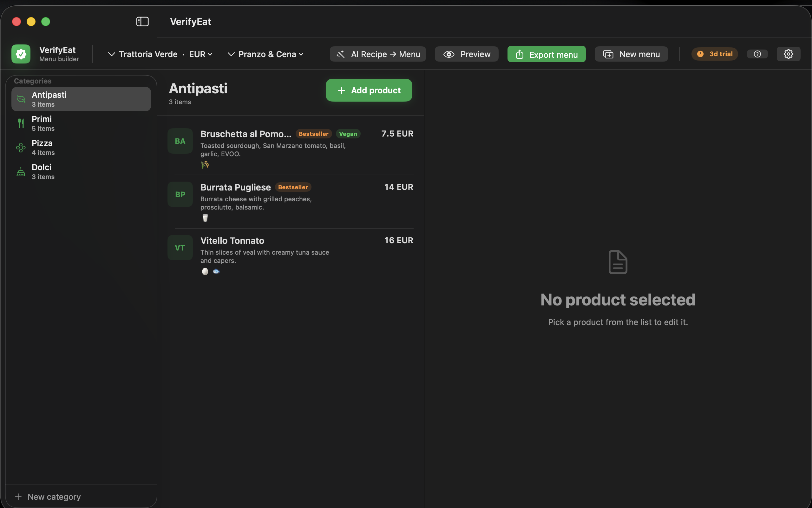Click the Vegan badge on Bruschetta
The width and height of the screenshot is (812, 508).
pyautogui.click(x=348, y=134)
